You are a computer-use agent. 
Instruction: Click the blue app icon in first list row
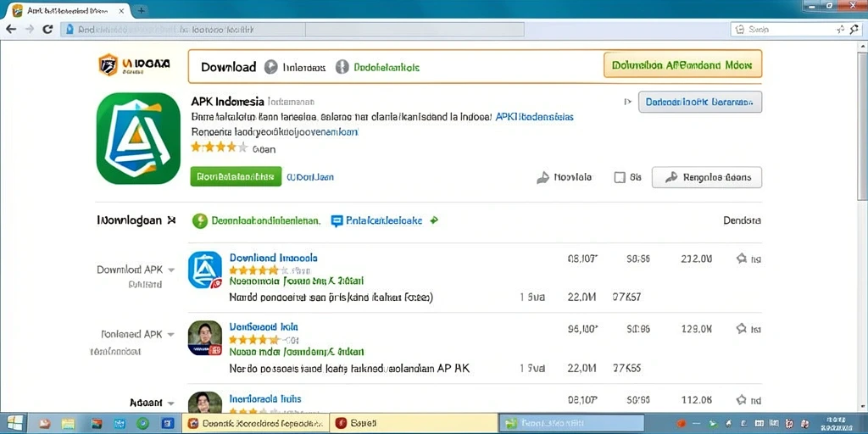pos(205,270)
